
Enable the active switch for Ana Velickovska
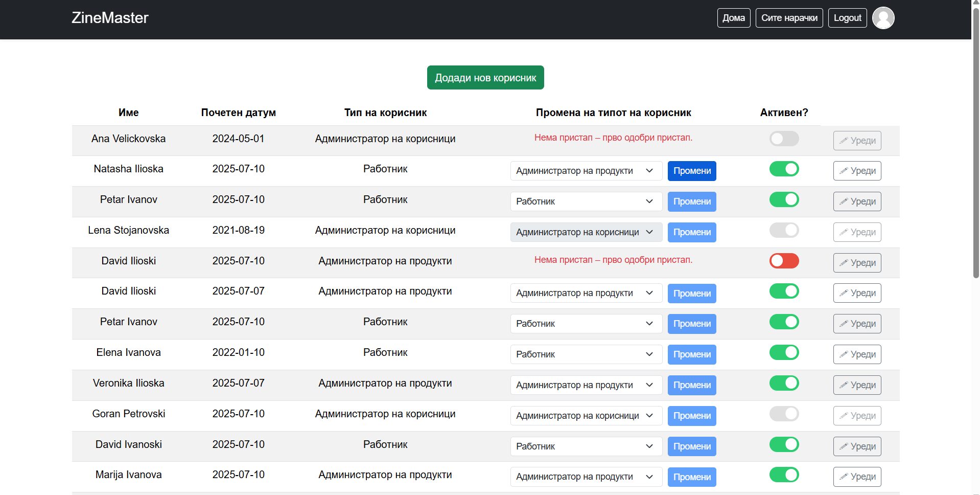pyautogui.click(x=784, y=139)
